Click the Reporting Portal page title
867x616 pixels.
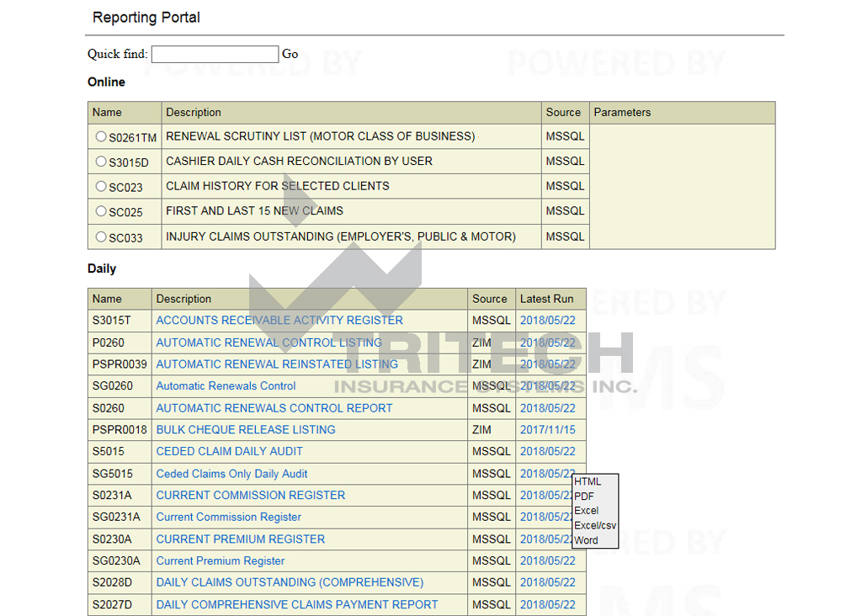[146, 18]
